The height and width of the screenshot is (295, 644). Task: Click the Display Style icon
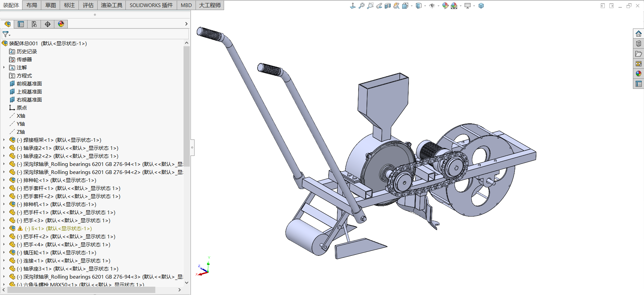419,6
